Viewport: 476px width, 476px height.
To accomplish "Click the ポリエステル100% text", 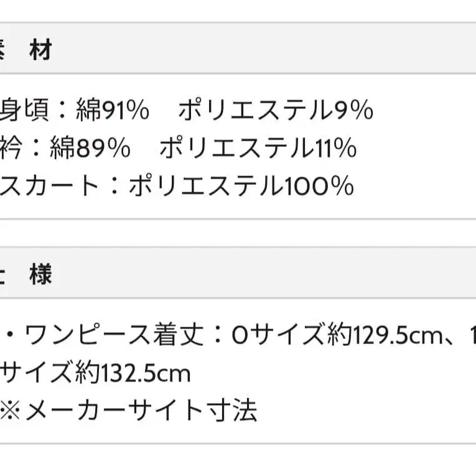I will [241, 185].
